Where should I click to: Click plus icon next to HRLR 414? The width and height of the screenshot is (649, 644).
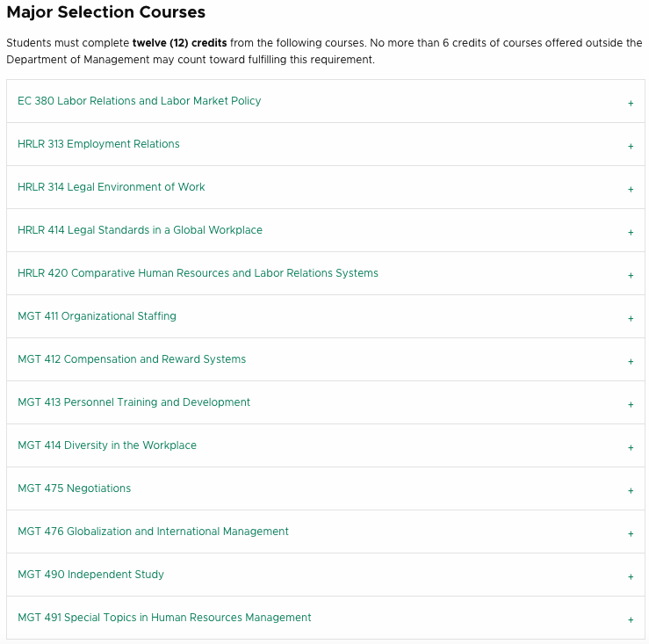click(631, 232)
